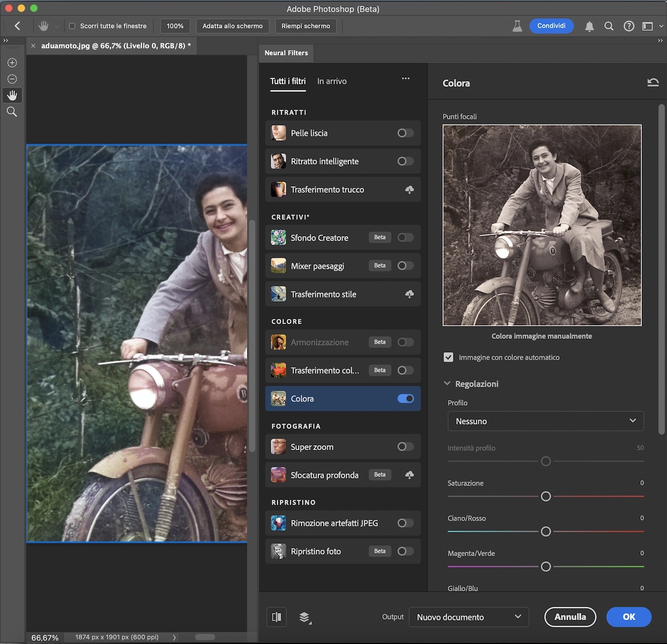
Task: Turn off the Colora filter toggle
Action: pos(405,398)
